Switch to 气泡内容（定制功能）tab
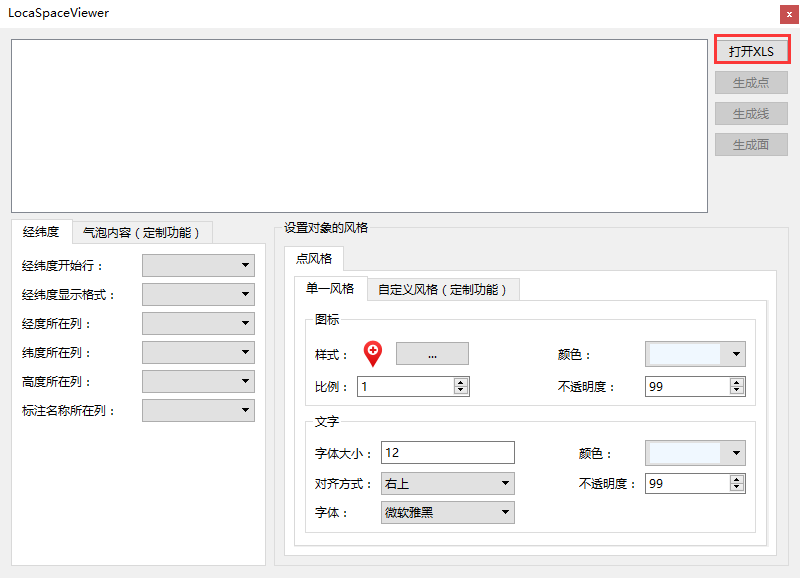Screen dimensions: 800x578 click(x=141, y=233)
